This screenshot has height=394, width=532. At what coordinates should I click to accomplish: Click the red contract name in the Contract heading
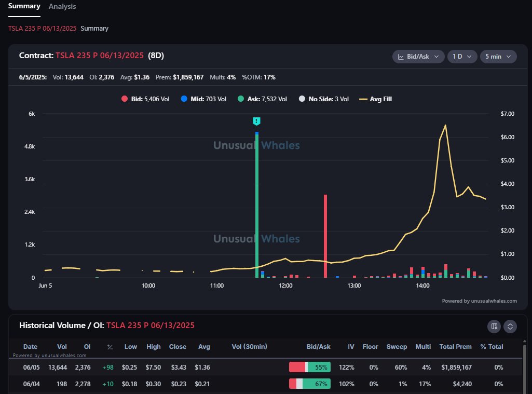[100, 56]
